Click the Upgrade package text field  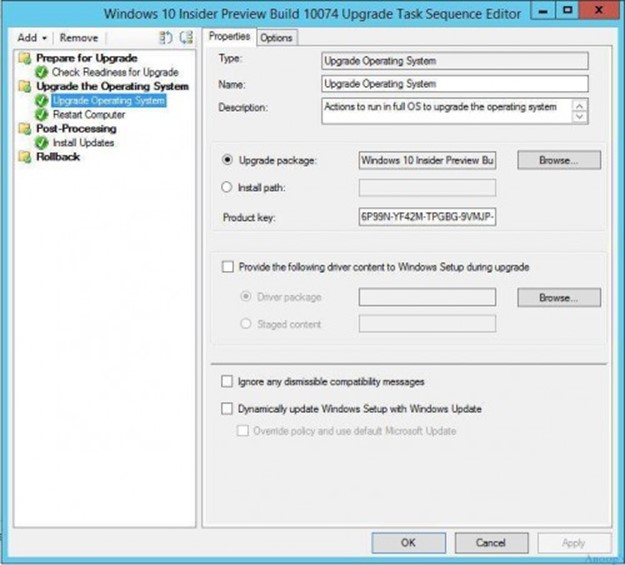pyautogui.click(x=427, y=160)
